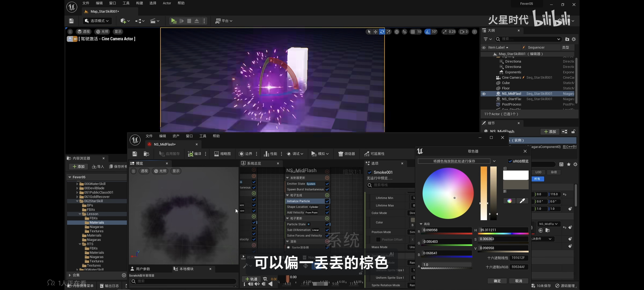Viewport: 644px width, 290px height.
Task: Collapse the advanced section in color picker
Action: (x=421, y=224)
